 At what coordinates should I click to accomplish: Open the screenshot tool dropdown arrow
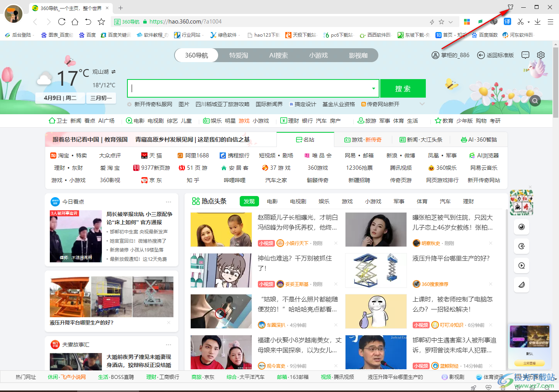pyautogui.click(x=529, y=22)
